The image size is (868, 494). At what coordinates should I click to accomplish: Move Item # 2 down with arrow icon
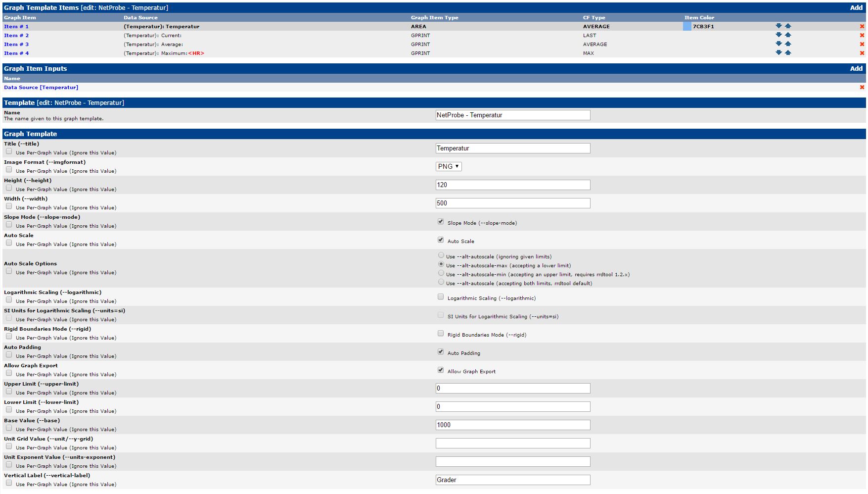click(x=778, y=35)
